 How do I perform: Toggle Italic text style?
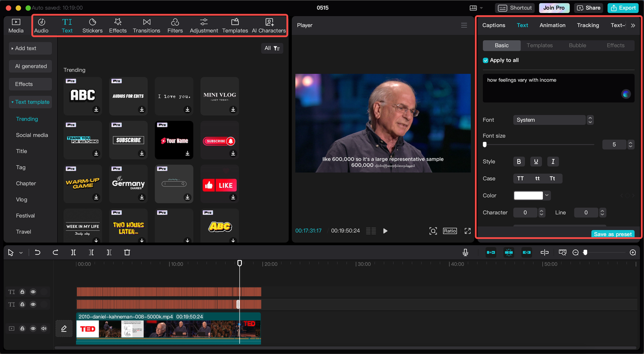(x=553, y=162)
